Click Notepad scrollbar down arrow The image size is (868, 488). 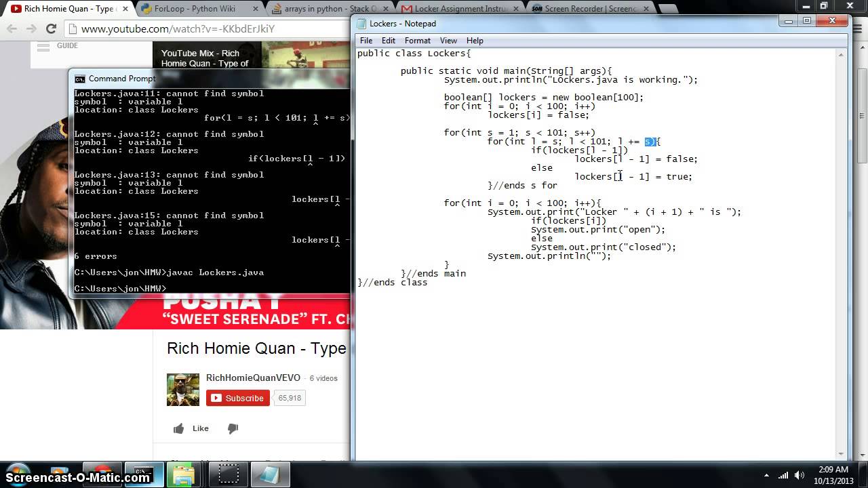coord(842,454)
